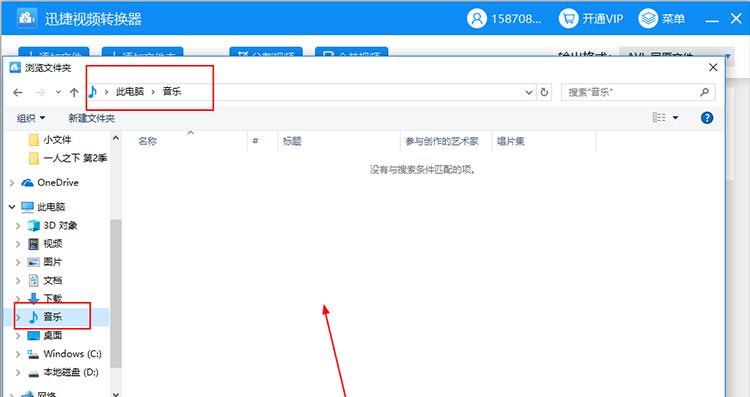The width and height of the screenshot is (750, 397).
Task: Collapse the 此电脑 tree node
Action: click(x=12, y=207)
